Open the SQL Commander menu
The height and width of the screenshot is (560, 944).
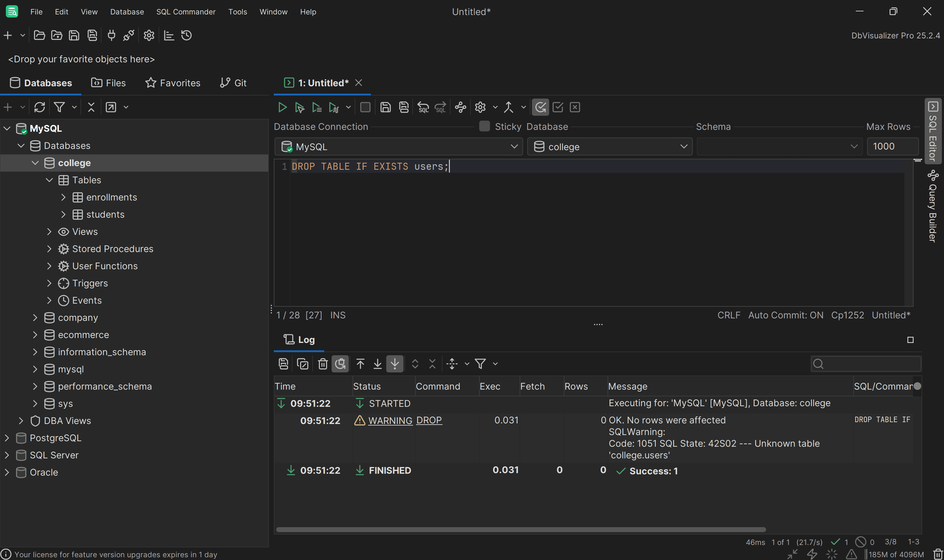click(x=186, y=12)
